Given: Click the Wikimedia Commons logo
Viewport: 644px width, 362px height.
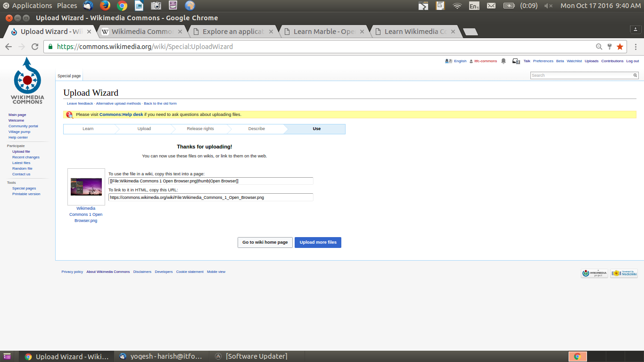Looking at the screenshot, I should pos(27,81).
